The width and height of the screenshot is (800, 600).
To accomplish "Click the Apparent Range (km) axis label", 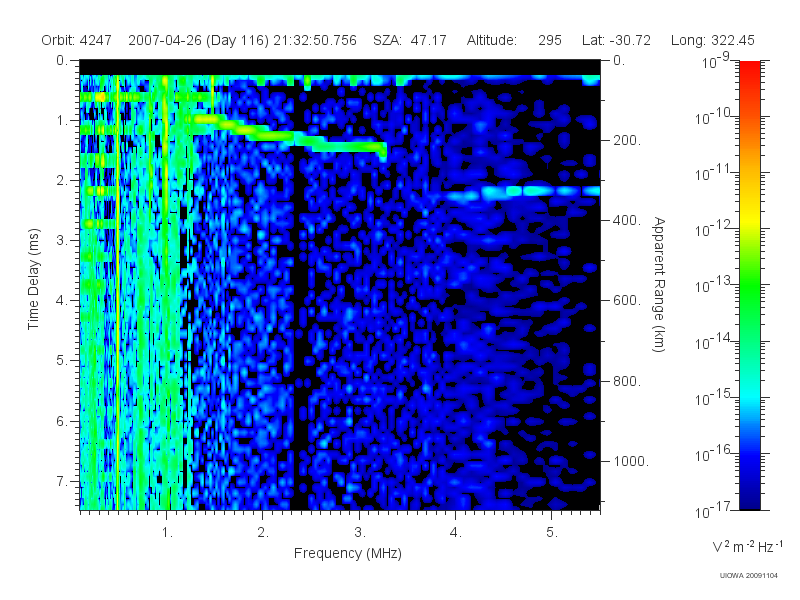I will 659,284.
